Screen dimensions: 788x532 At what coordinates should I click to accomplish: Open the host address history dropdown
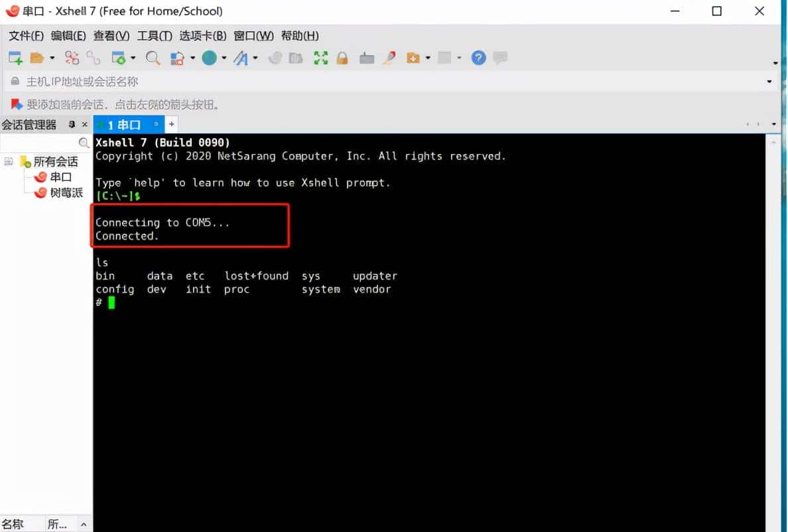click(769, 81)
